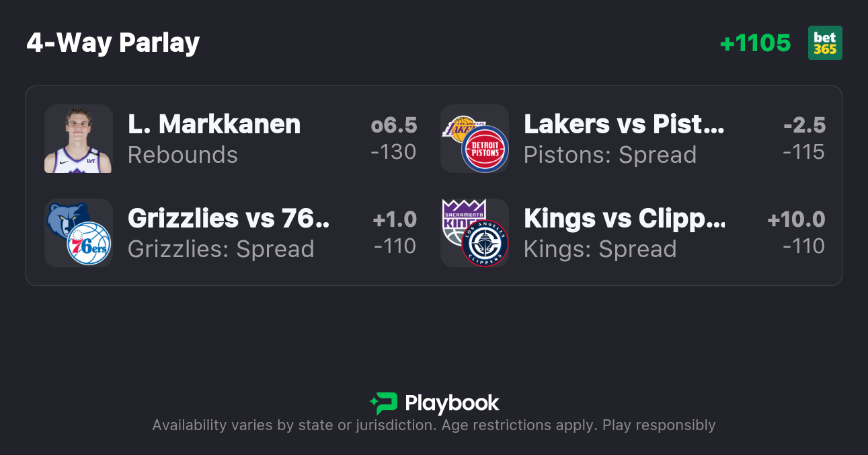Select the -2.5 Pistons spread value

(803, 125)
